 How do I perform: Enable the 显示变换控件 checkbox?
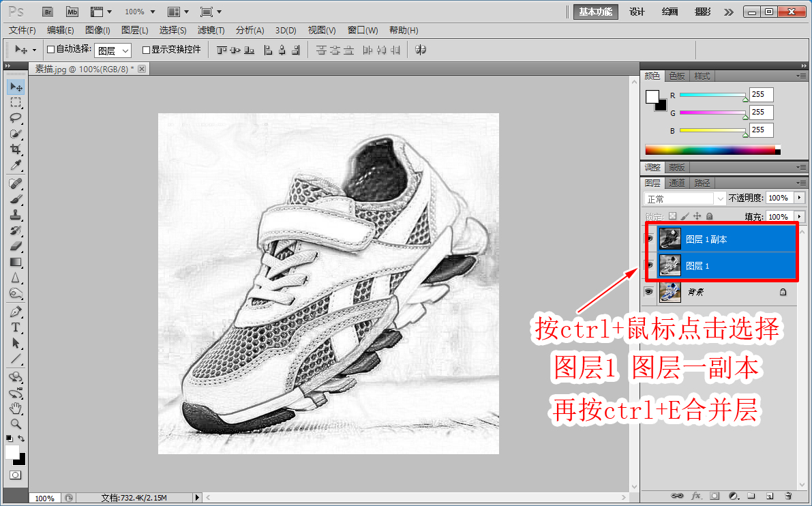(x=146, y=50)
